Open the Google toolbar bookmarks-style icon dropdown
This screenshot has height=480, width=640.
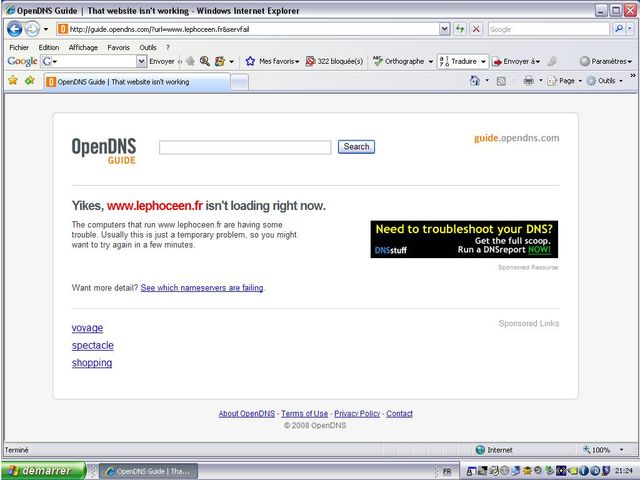(x=231, y=62)
